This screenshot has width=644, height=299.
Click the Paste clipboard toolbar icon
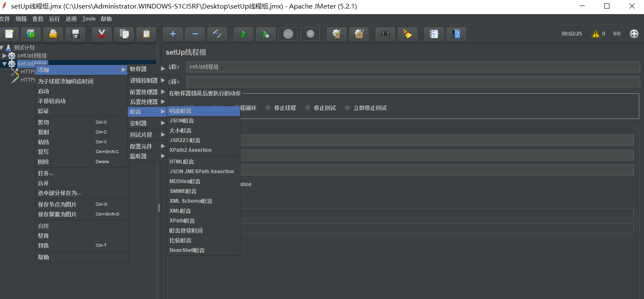(146, 34)
